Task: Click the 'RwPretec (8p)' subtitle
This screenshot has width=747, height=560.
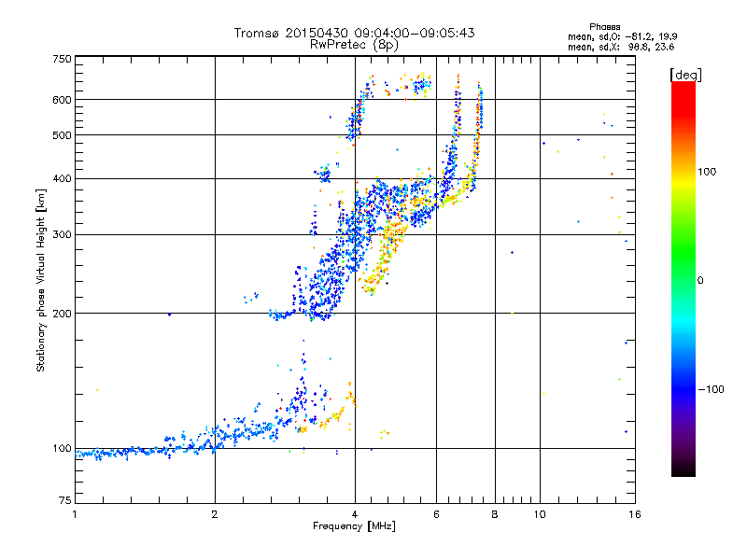Action: coord(354,44)
